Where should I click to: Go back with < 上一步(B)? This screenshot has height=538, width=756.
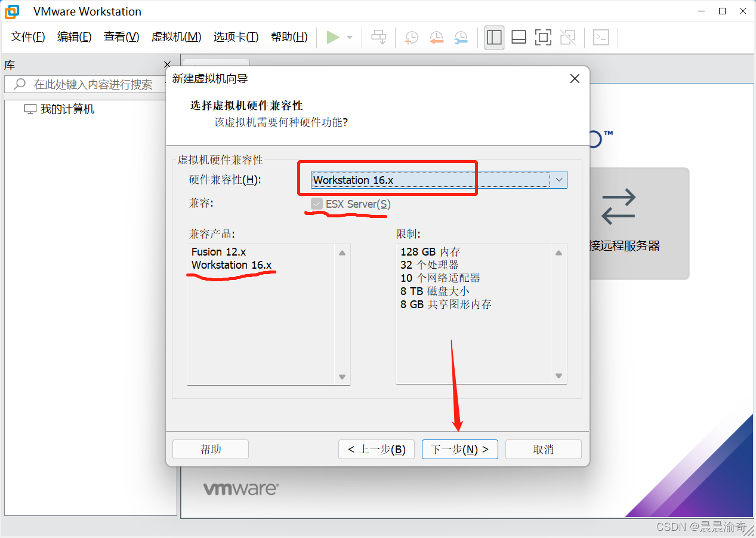point(377,450)
